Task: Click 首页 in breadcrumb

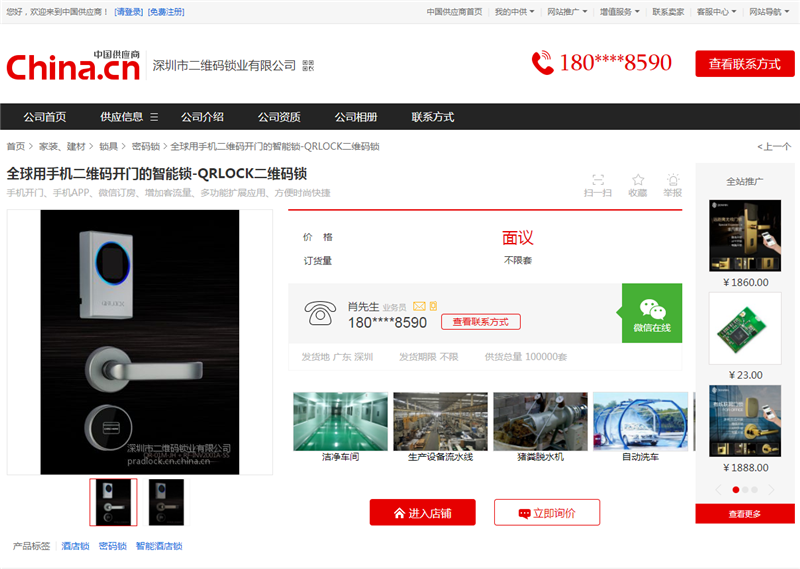Action: tap(16, 146)
